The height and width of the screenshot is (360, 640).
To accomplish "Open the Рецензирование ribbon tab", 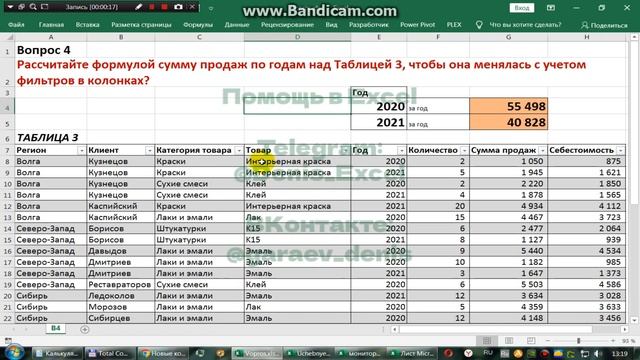I will click(x=287, y=25).
